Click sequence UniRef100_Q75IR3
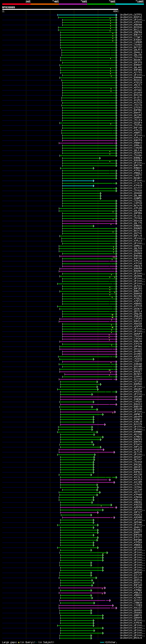146x644 pixels. point(131,108)
